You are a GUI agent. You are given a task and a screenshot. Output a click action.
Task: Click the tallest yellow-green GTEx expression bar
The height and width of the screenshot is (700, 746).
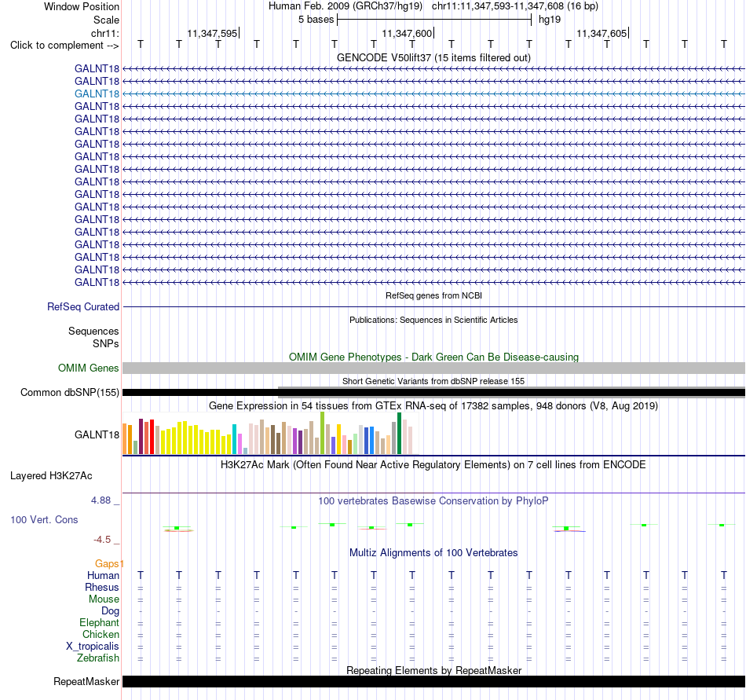322,433
